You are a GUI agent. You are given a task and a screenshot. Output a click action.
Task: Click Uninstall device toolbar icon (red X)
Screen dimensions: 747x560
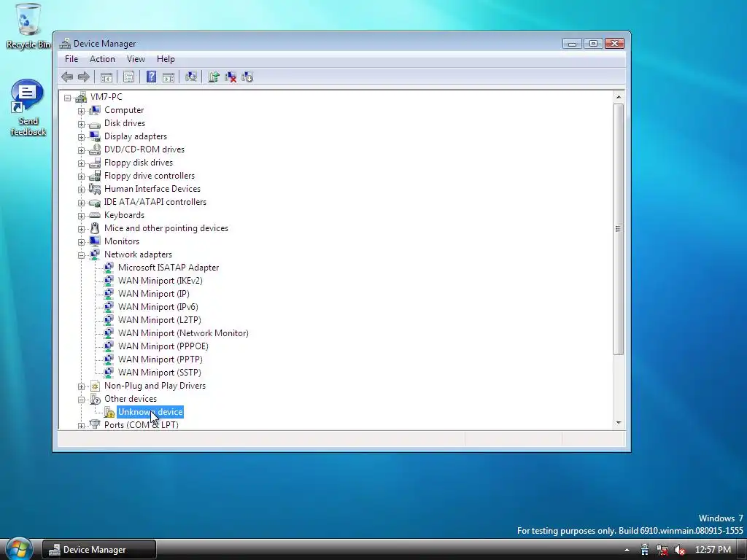(x=231, y=77)
